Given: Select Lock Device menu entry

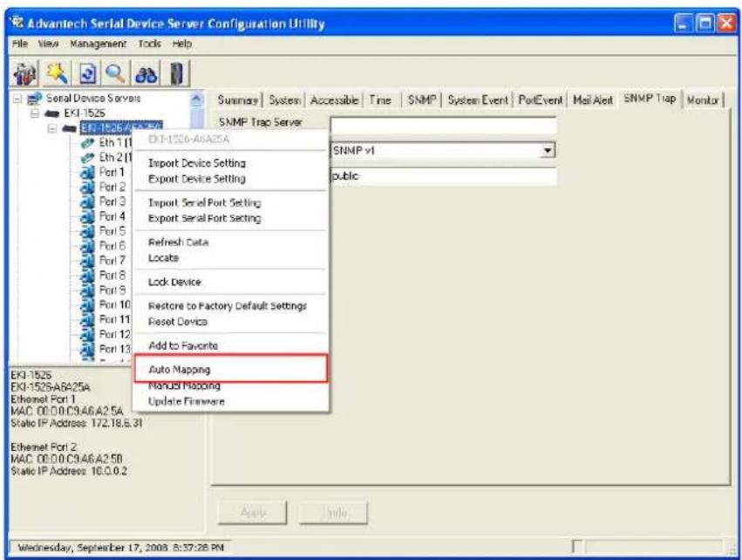Looking at the screenshot, I should [230, 282].
